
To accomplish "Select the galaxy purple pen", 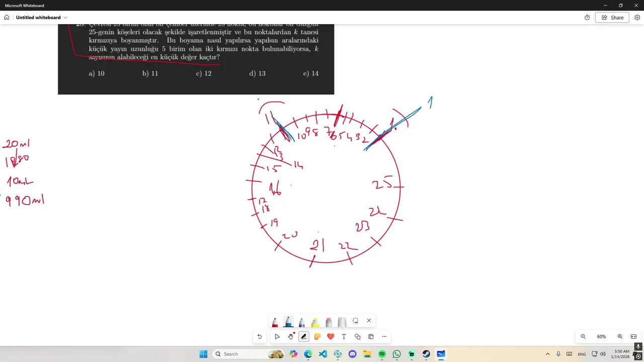I will (302, 322).
